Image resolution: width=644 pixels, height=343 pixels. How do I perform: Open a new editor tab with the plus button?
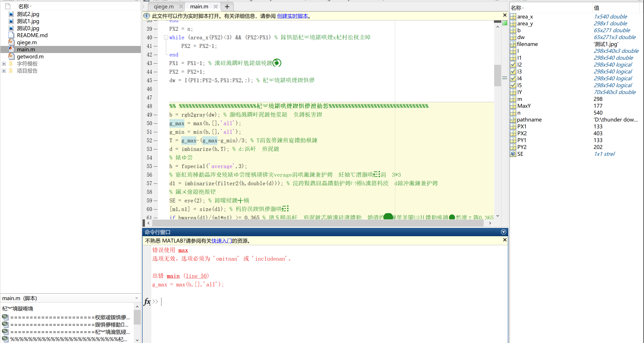pyautogui.click(x=227, y=6)
